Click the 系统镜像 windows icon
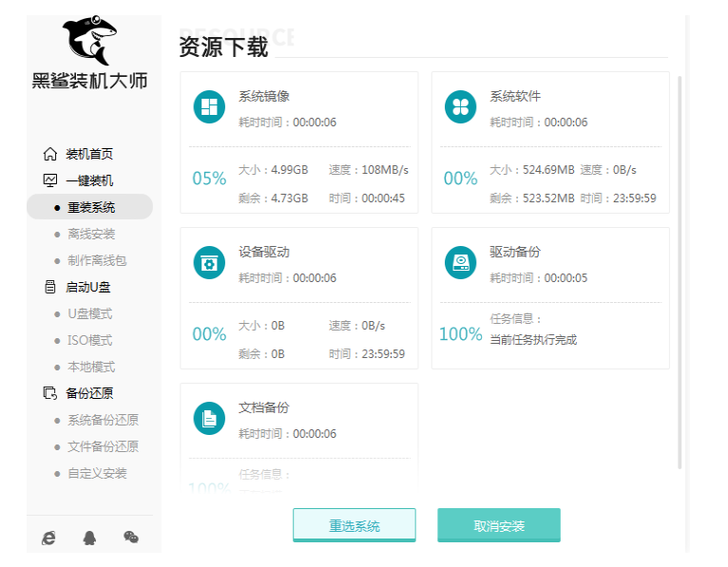 209,107
